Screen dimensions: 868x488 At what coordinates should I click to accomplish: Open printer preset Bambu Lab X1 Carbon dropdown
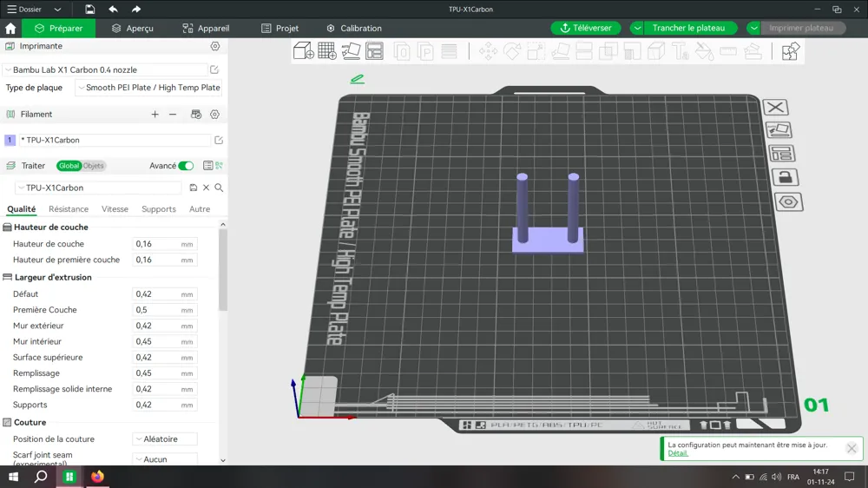pos(104,69)
